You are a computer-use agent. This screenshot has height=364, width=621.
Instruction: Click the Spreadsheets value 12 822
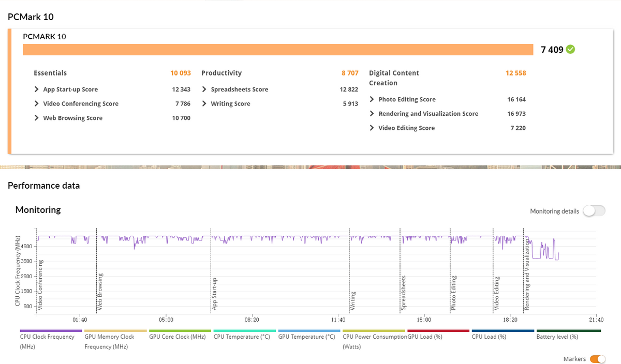tap(349, 89)
